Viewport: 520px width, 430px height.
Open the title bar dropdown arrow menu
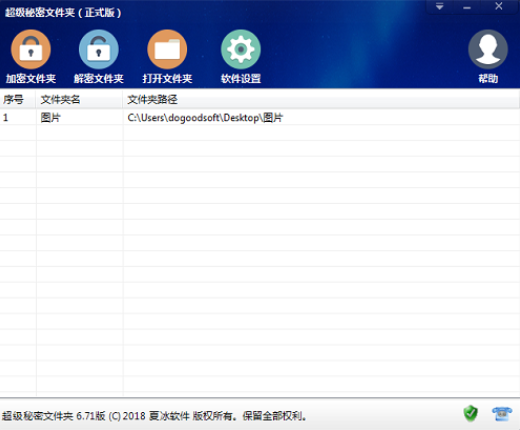(440, 6)
